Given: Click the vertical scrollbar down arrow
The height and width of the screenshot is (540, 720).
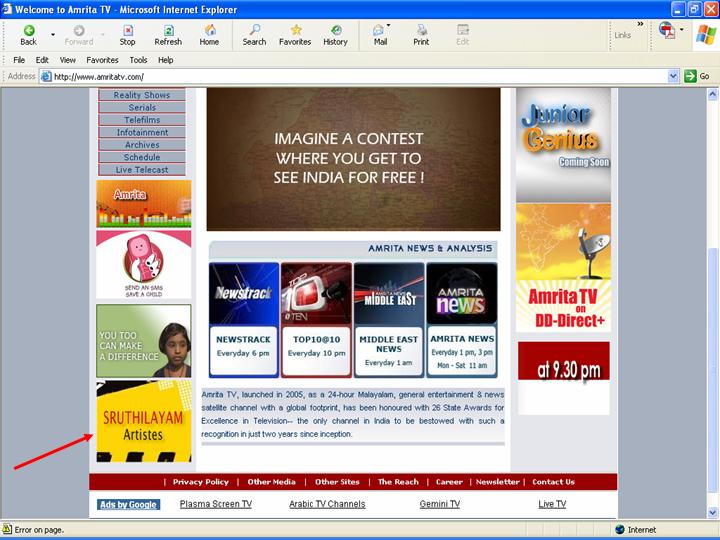Looking at the screenshot, I should point(712,513).
